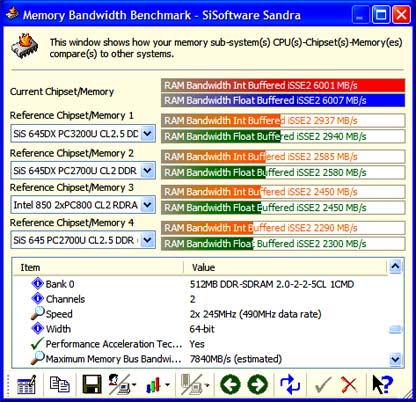The height and width of the screenshot is (402, 416).
Task: Click the Float Buffered 2300 MB/s bar
Action: [283, 244]
